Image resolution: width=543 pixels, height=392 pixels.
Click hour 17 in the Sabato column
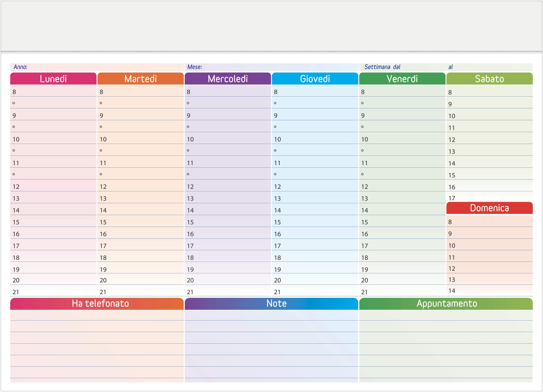click(x=490, y=197)
